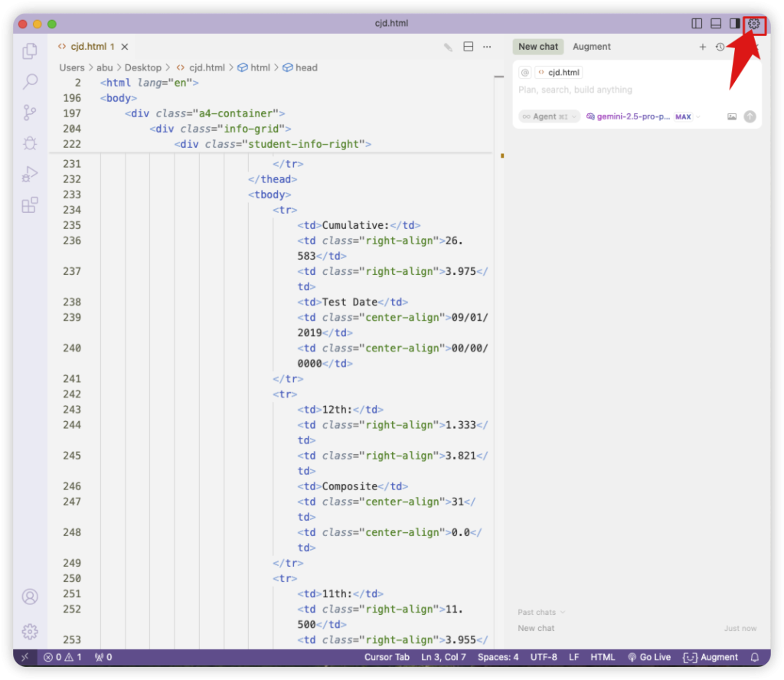Open the Source Control view
Image resolution: width=784 pixels, height=680 pixels.
coord(30,113)
